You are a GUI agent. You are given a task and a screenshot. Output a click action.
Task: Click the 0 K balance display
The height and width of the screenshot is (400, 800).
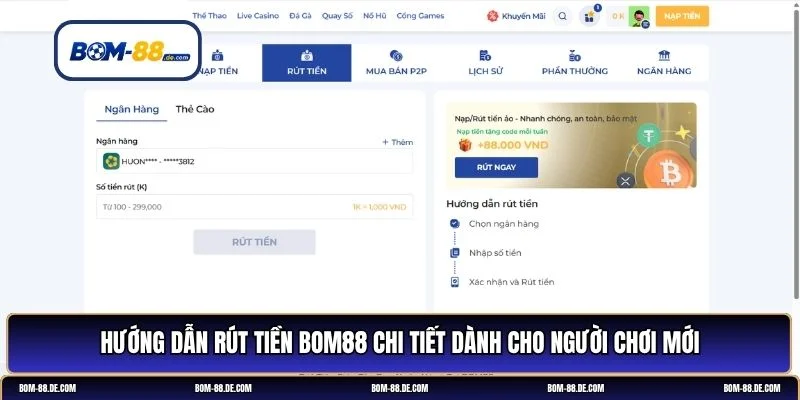tap(618, 16)
